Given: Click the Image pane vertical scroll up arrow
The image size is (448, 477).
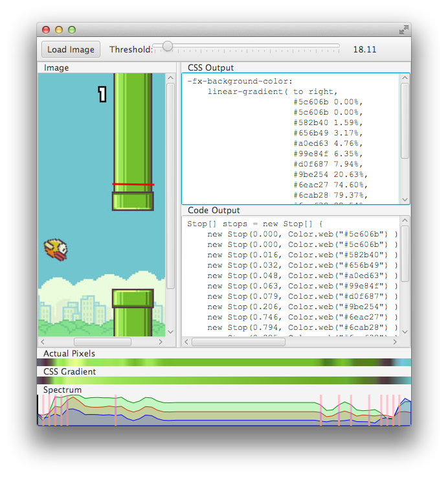Looking at the screenshot, I should pos(170,78).
